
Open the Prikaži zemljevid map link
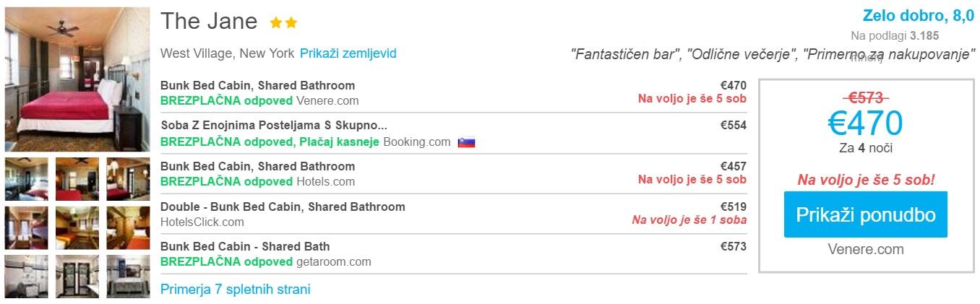[x=348, y=53]
